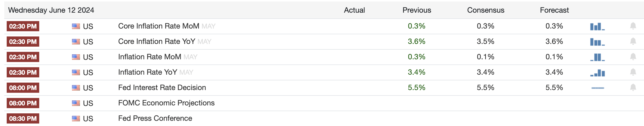
Task: Open the Core Inflation Rate MoM indicator link
Action: 158,26
